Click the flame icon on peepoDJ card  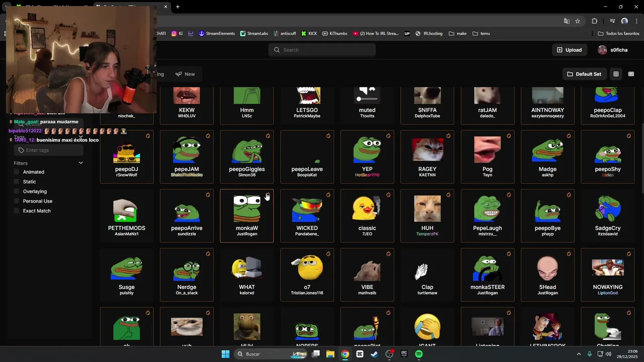[x=148, y=136]
